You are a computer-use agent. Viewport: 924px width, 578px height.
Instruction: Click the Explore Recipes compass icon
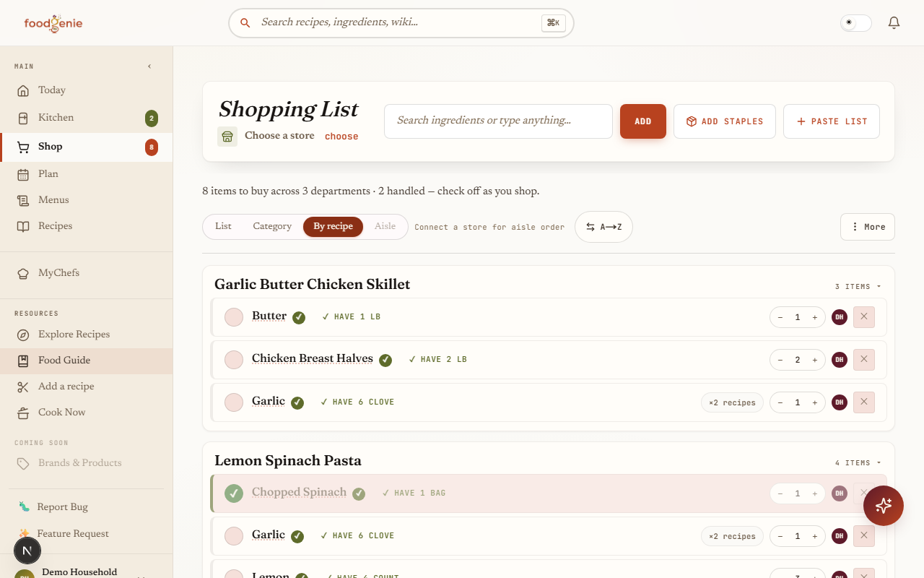23,335
